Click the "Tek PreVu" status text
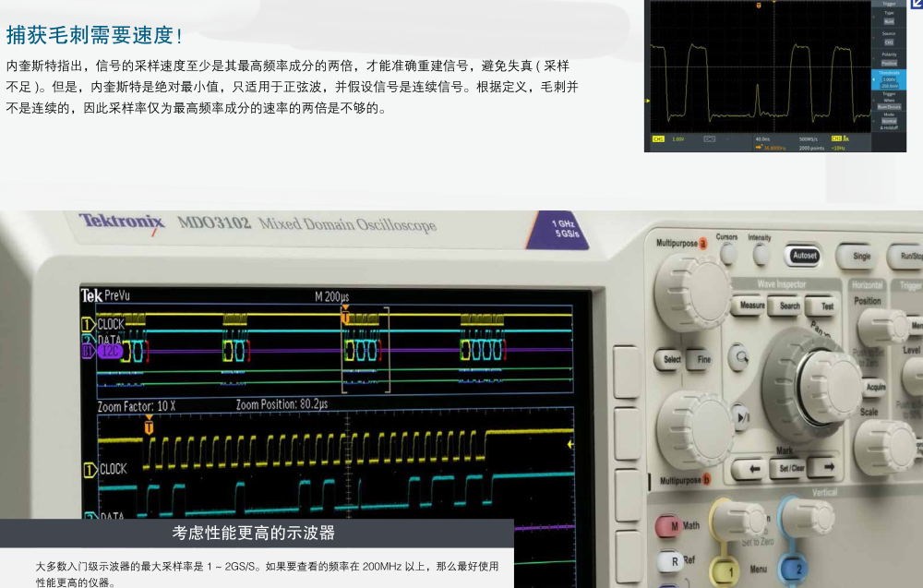923x588 pixels. 105,295
